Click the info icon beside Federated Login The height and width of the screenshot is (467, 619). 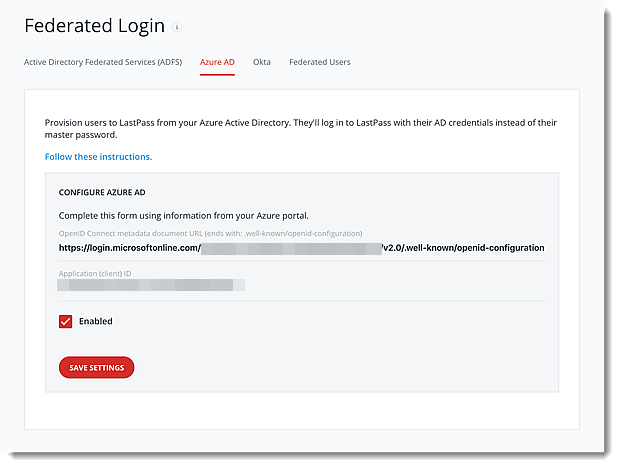coord(177,27)
